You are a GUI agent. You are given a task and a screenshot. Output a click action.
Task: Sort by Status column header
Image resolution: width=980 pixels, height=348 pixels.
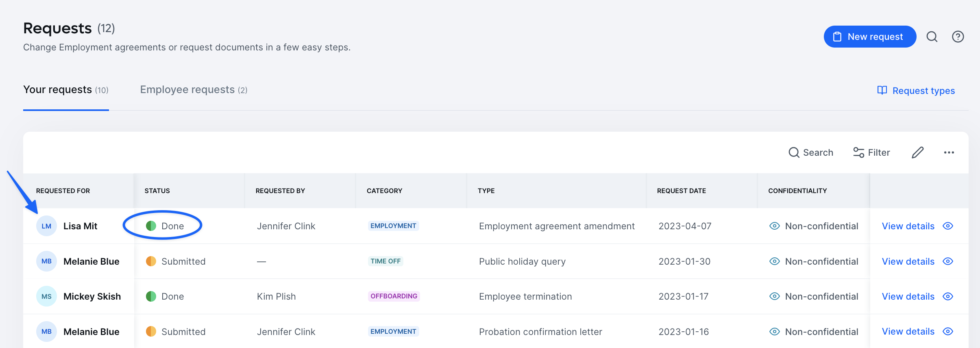point(157,191)
